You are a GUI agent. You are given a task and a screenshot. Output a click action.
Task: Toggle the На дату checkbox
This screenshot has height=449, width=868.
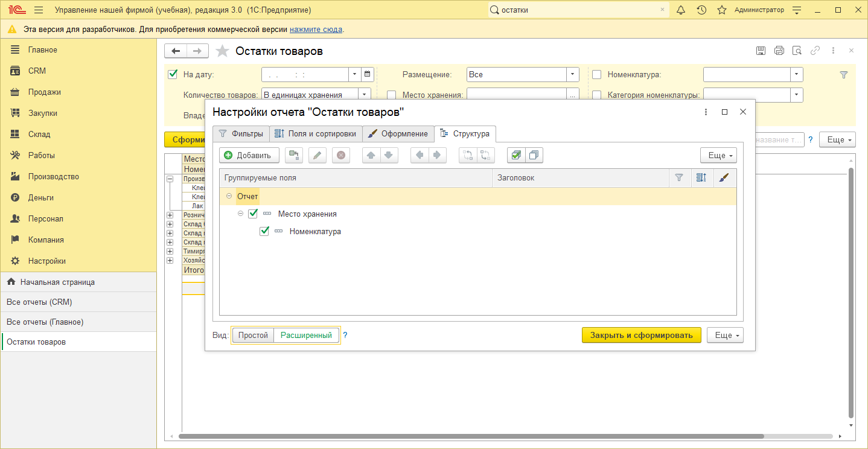click(173, 74)
